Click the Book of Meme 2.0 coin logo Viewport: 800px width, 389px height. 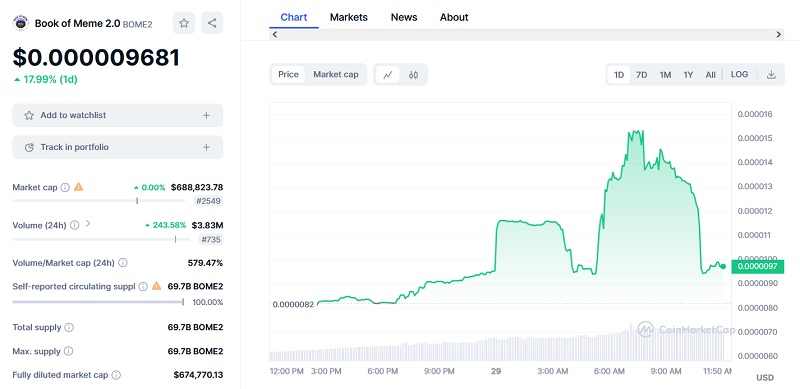[x=20, y=23]
